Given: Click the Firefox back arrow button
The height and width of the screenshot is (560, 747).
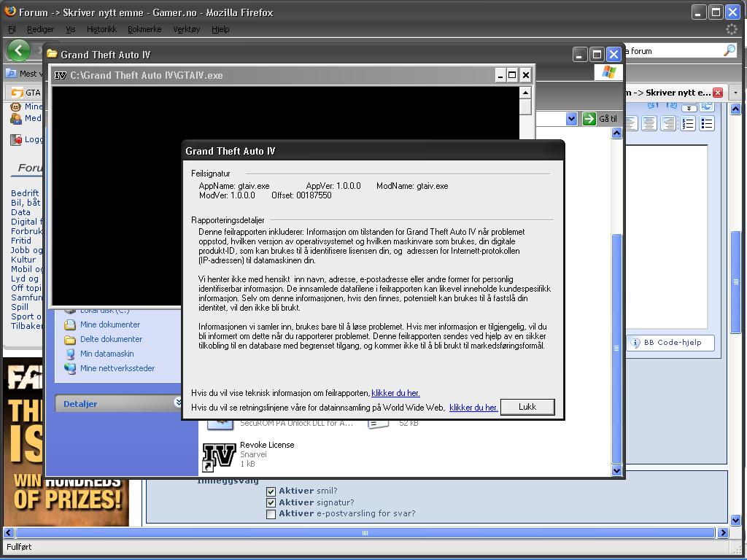Looking at the screenshot, I should (19, 50).
